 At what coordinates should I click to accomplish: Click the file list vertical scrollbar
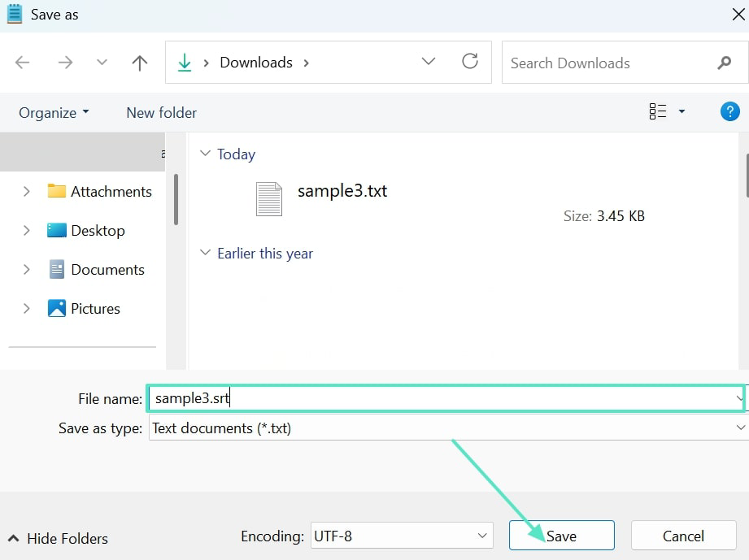point(747,176)
